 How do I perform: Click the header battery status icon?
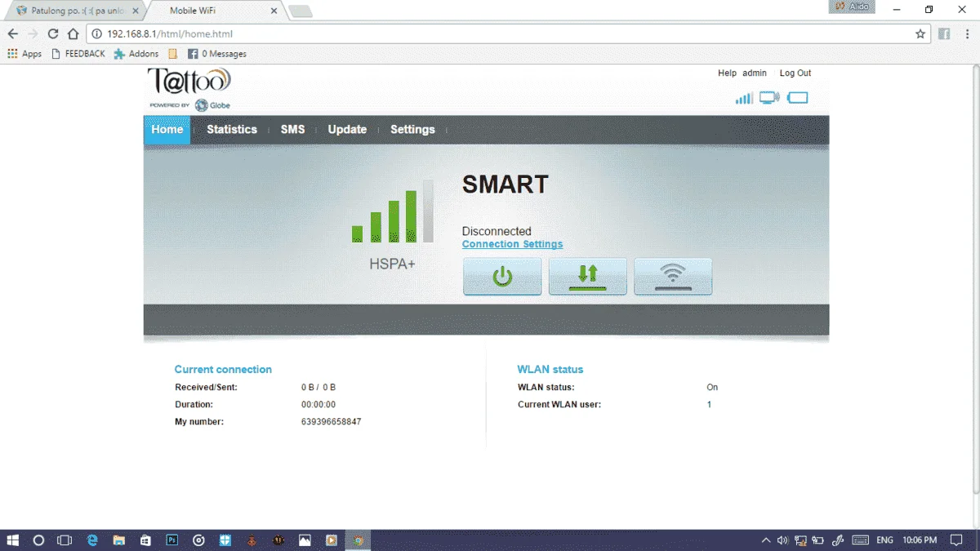797,98
